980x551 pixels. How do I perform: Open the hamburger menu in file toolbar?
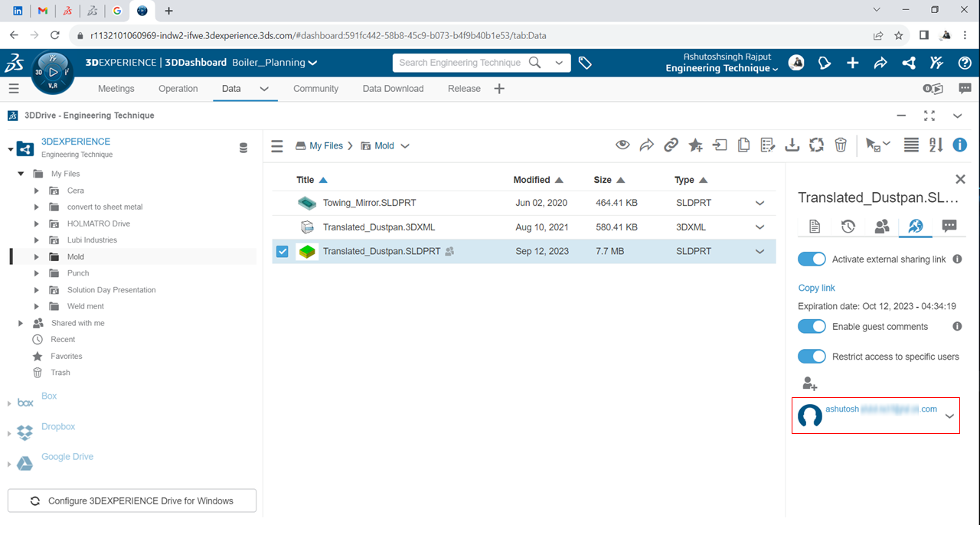(x=277, y=145)
